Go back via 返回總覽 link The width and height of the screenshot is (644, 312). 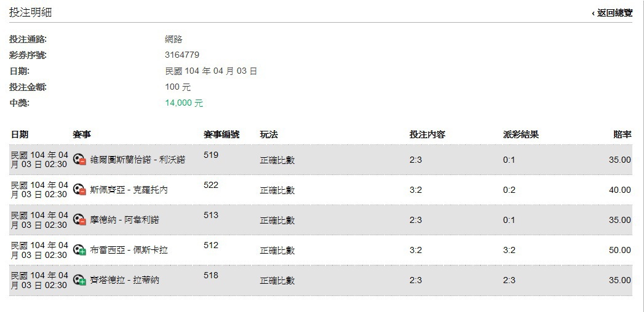pos(612,13)
